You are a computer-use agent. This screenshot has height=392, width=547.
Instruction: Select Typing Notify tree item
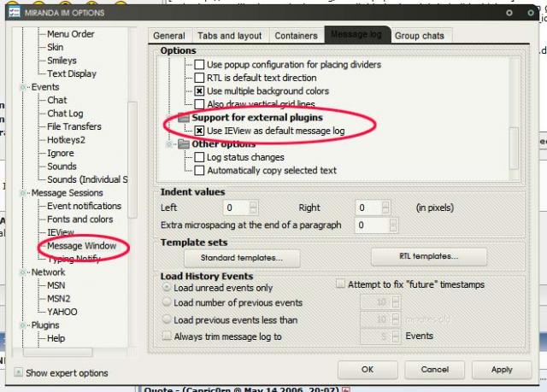click(74, 259)
